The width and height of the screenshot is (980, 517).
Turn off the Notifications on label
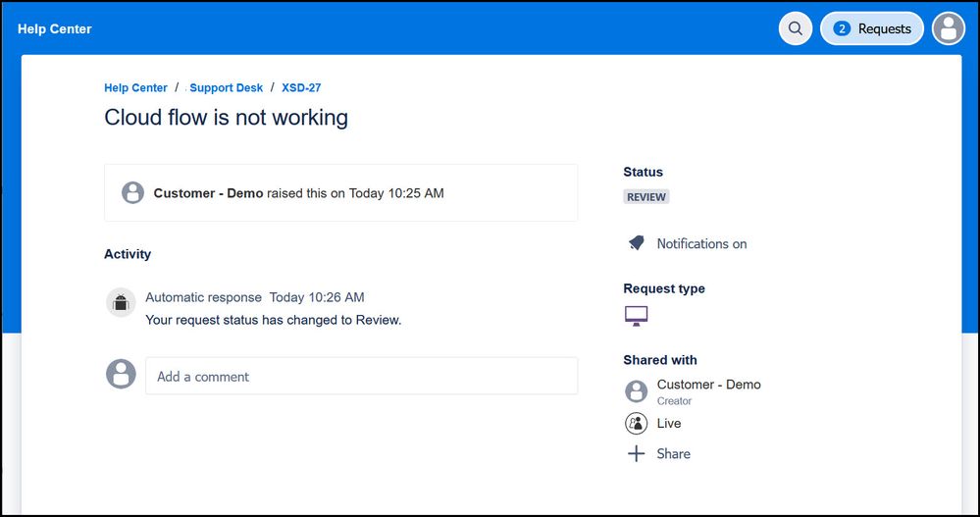(x=701, y=243)
